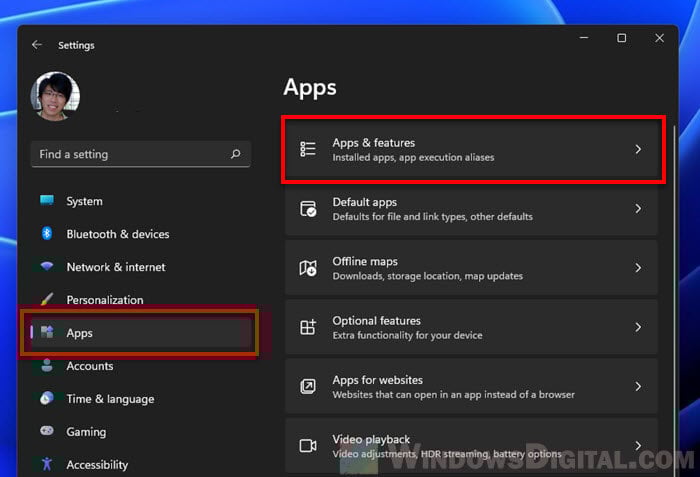The width and height of the screenshot is (700, 477).
Task: Click the Network & internet wifi icon
Action: [x=46, y=267]
